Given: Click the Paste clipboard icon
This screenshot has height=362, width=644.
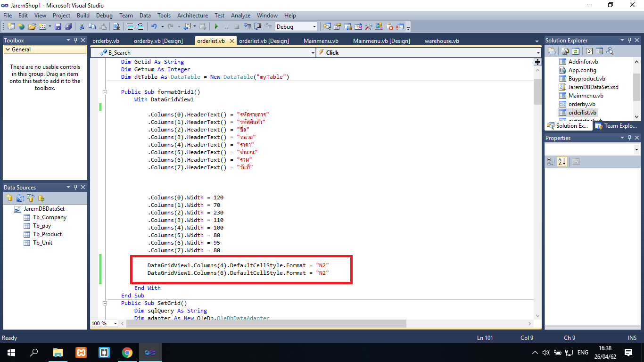Looking at the screenshot, I should (x=102, y=26).
